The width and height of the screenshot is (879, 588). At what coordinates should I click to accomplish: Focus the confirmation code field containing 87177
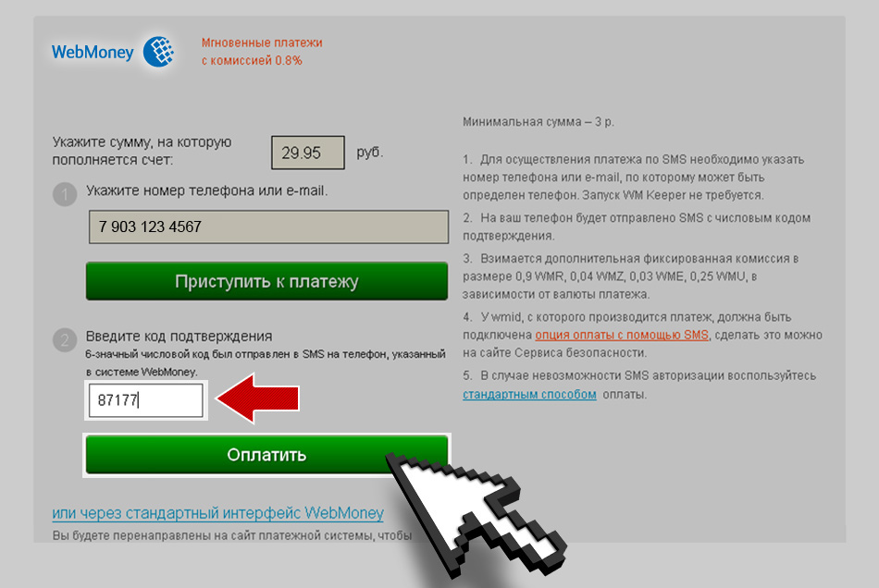[x=146, y=399]
